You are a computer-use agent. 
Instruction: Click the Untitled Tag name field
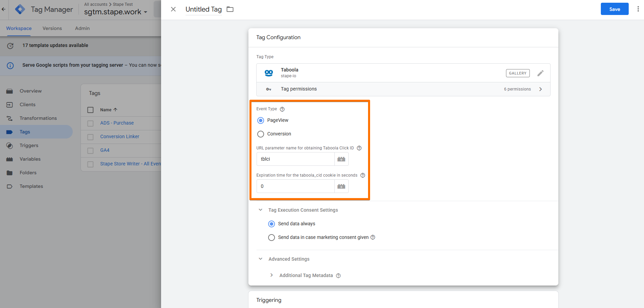point(204,10)
